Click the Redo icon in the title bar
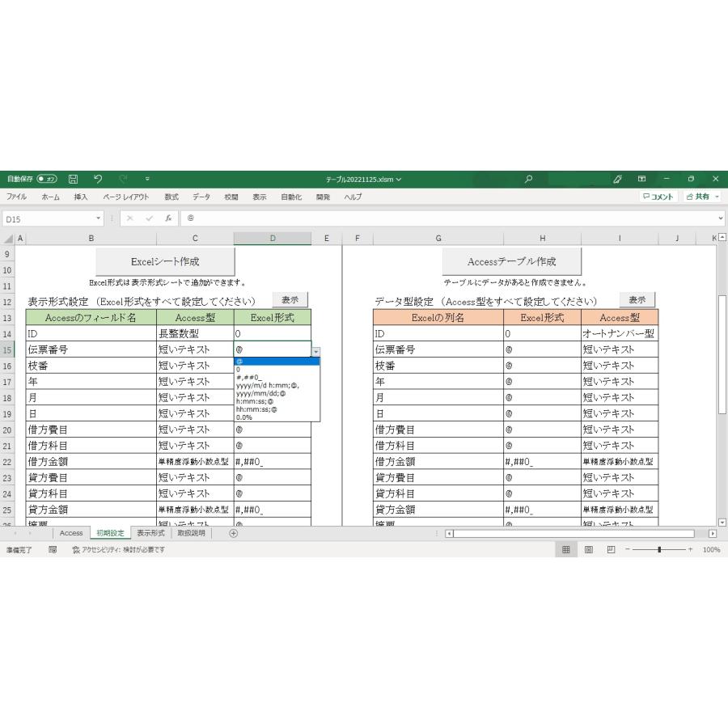The image size is (728, 728). (121, 179)
